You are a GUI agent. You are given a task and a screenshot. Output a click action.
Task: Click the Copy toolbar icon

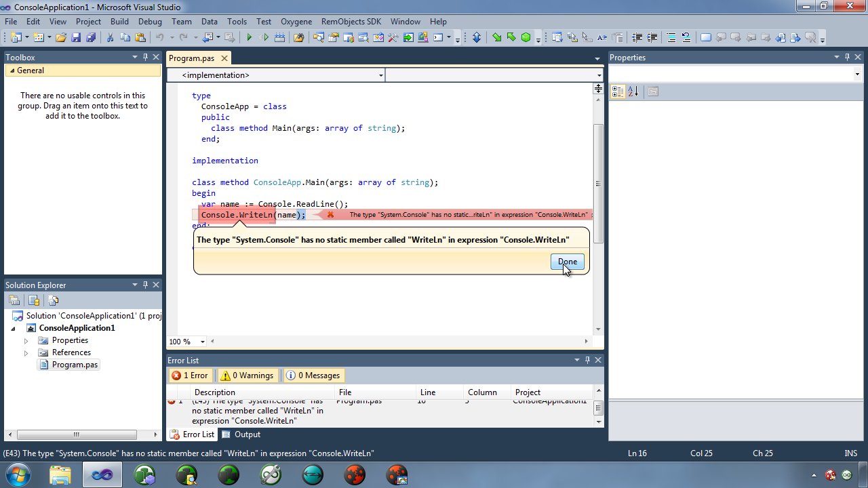125,38
